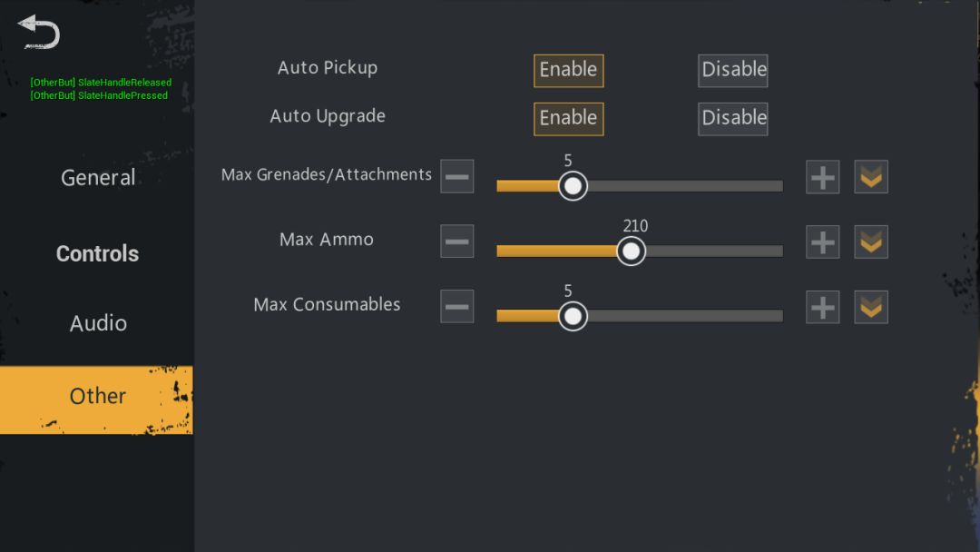Screen dimensions: 980x552
Task: Increase Max Grenades/Attachments with plus icon
Action: [x=823, y=177]
